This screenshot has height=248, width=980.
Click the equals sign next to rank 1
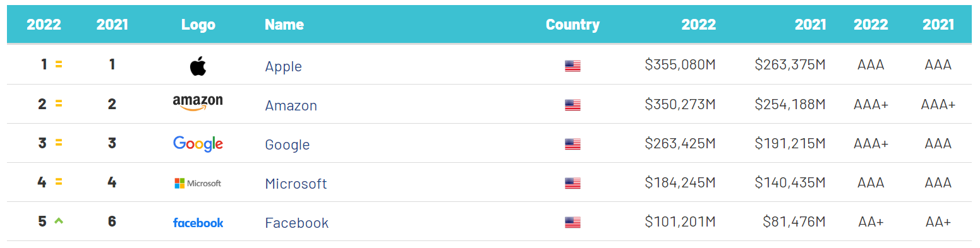coord(59,64)
